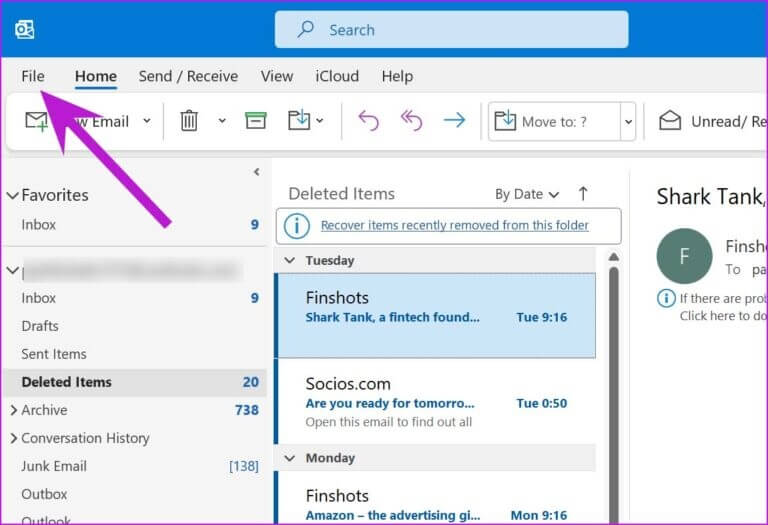Delete message with trash can icon
The image size is (768, 525).
click(x=189, y=120)
